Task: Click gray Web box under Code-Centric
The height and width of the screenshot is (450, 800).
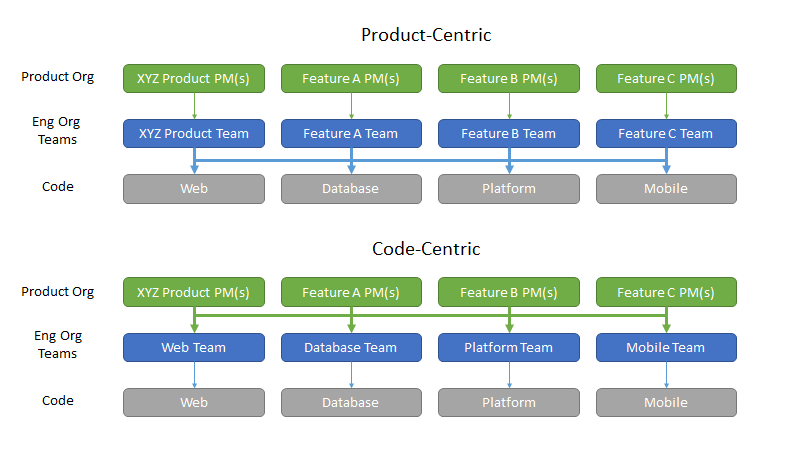Action: click(194, 403)
